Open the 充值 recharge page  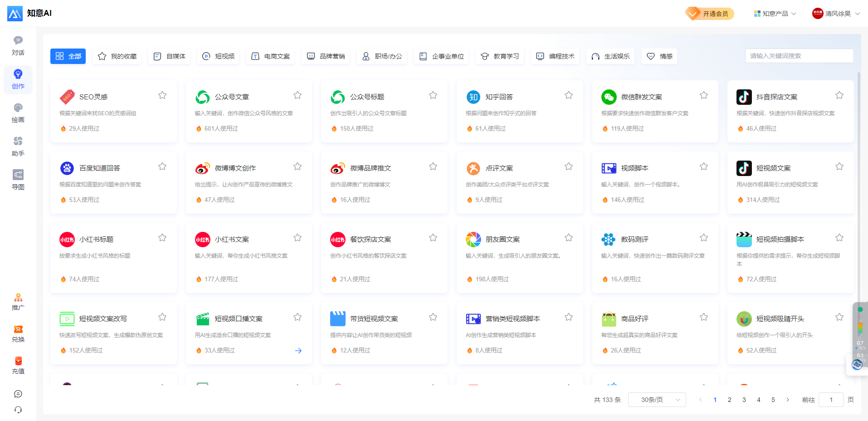(x=18, y=365)
